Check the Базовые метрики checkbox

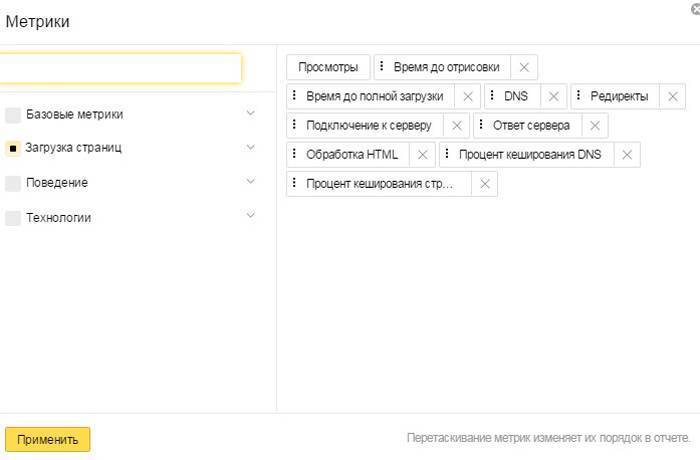pos(13,115)
